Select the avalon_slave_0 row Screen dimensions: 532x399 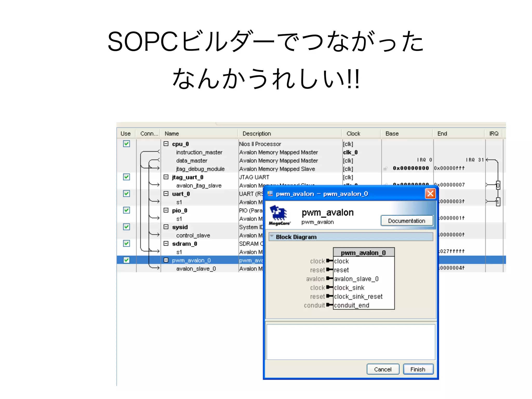coord(196,269)
